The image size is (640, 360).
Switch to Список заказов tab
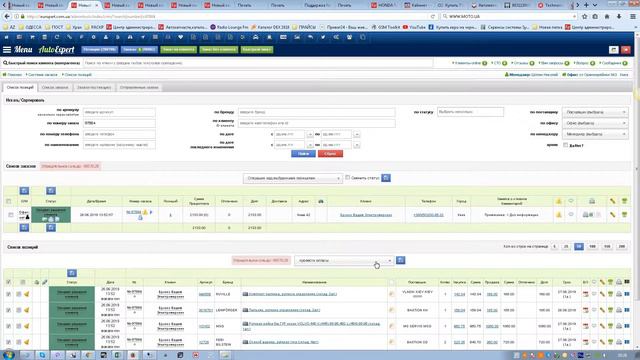[x=55, y=87]
